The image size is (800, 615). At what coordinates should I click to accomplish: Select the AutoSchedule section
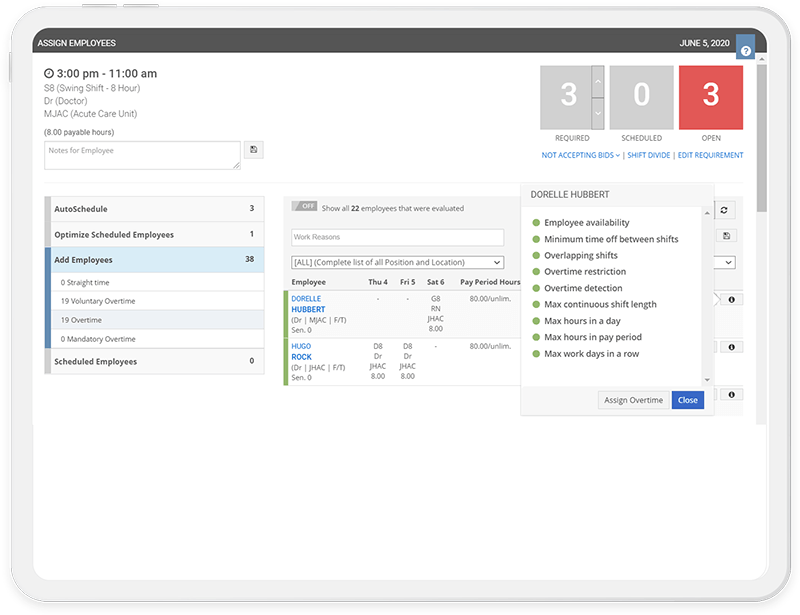tap(155, 209)
